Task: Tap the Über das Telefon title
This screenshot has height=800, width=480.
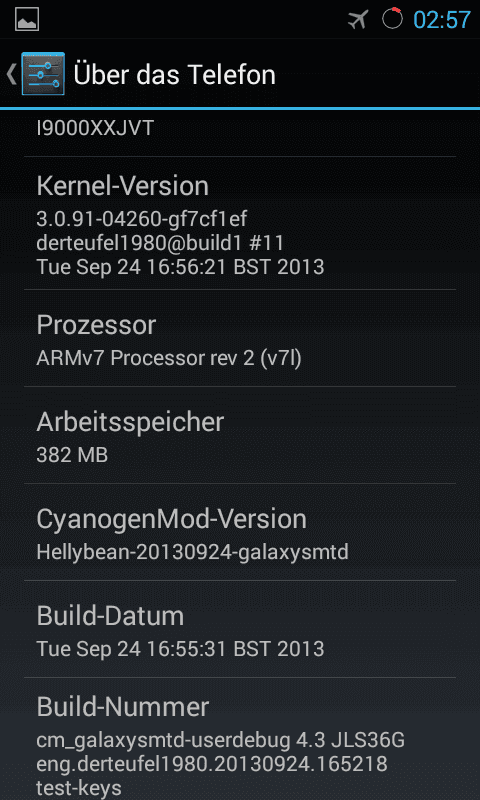Action: point(174,74)
